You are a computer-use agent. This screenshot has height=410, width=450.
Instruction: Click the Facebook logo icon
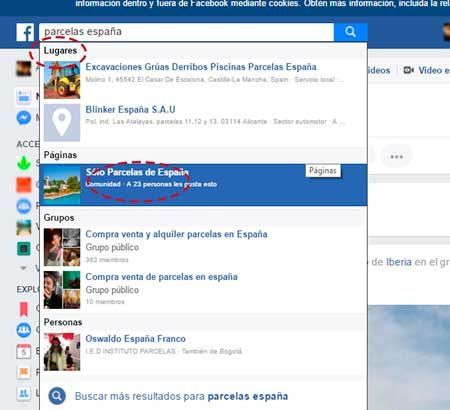tap(25, 32)
